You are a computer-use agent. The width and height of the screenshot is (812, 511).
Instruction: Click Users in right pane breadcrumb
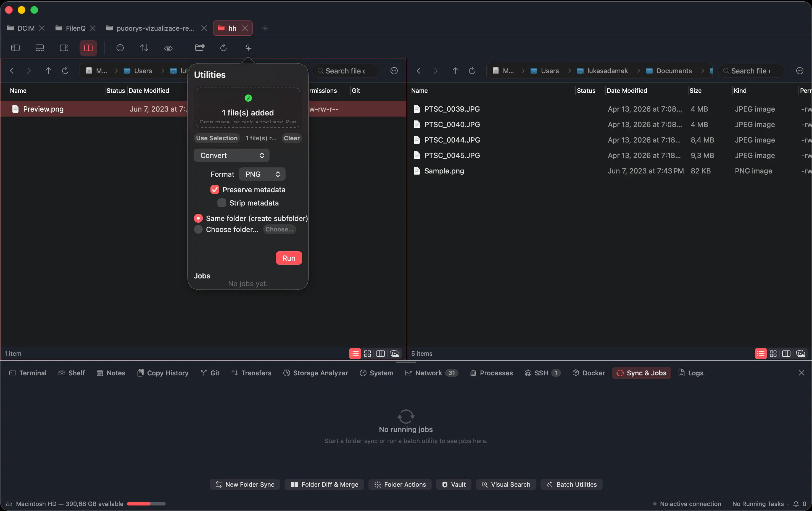(x=545, y=71)
